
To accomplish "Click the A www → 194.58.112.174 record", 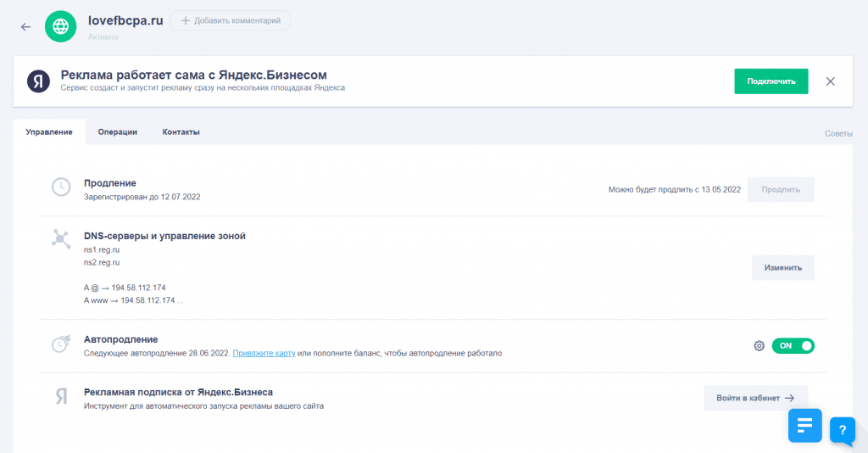I will coord(133,300).
